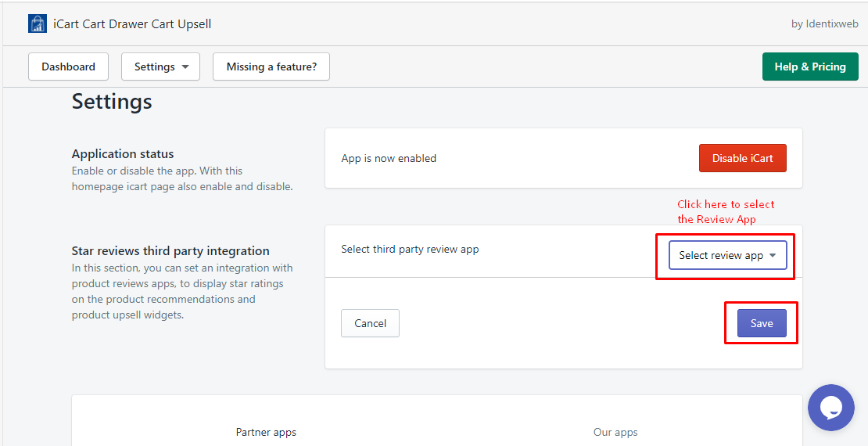
Task: Open the Missing a feature? page
Action: tap(271, 67)
